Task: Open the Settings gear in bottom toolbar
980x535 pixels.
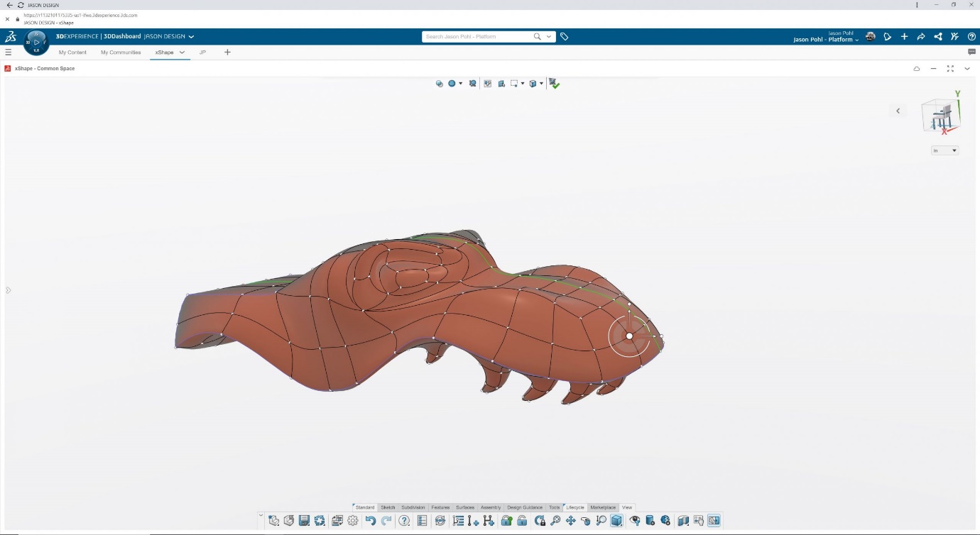Action: pyautogui.click(x=353, y=521)
